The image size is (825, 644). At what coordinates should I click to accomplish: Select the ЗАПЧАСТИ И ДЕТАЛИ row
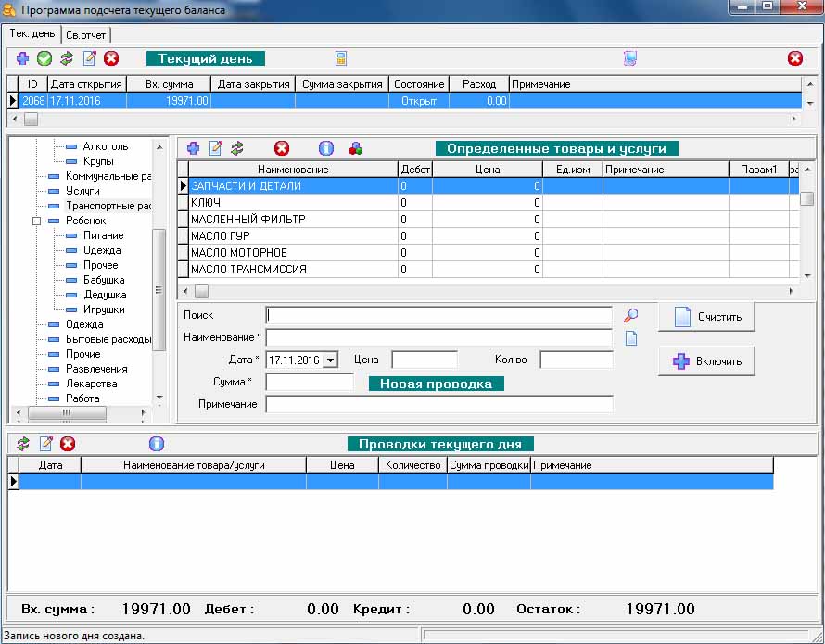pyautogui.click(x=489, y=185)
